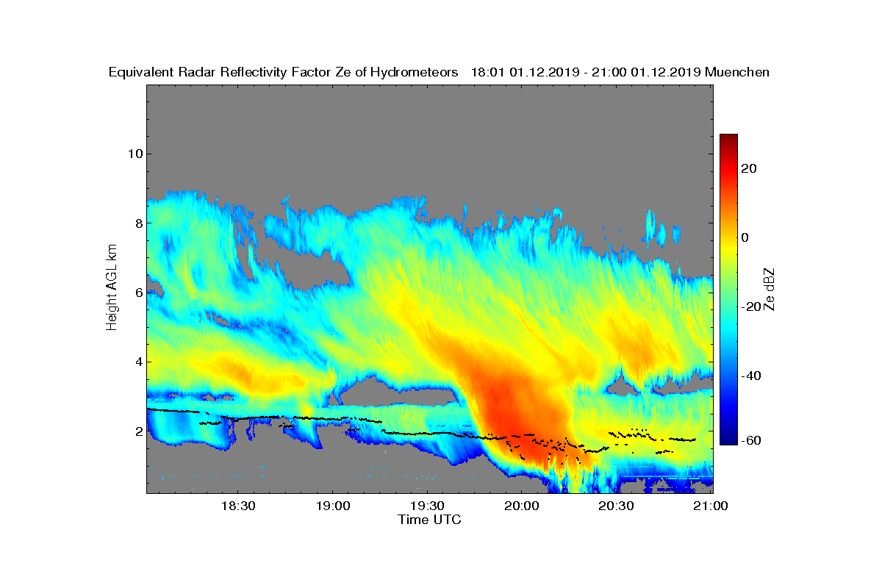Click the colorbar value -40
The width and height of the screenshot is (882, 588).
[x=750, y=376]
